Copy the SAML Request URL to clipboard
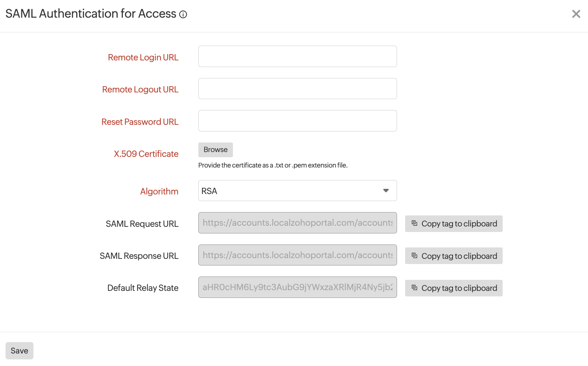This screenshot has width=588, height=366. tap(454, 224)
